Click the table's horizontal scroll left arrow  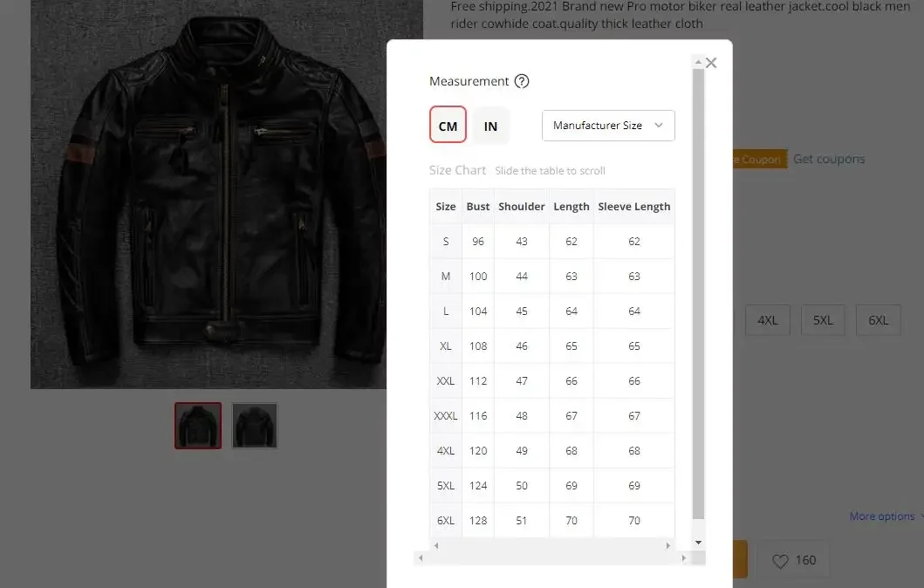pos(436,545)
